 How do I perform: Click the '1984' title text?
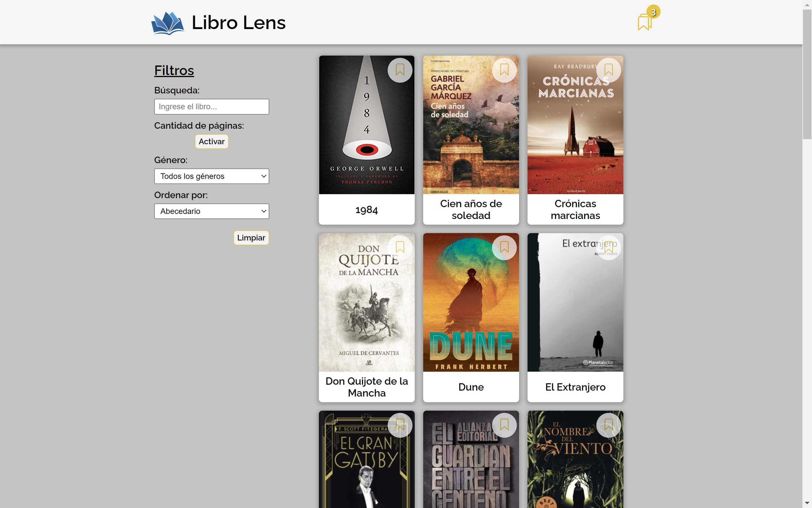367,210
